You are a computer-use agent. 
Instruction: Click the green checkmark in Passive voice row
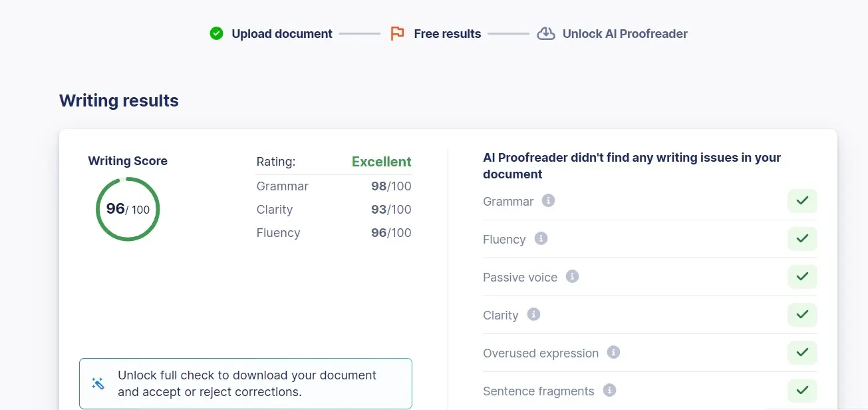[x=802, y=277]
